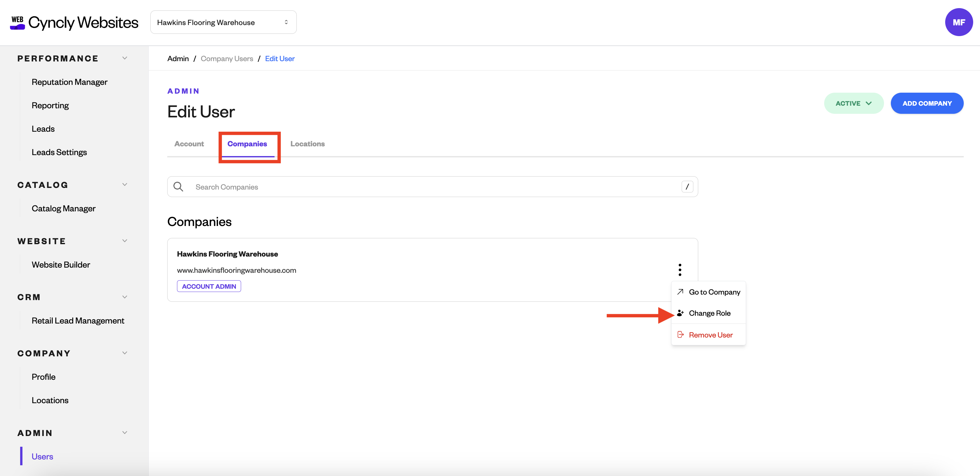Switch to the Account tab
980x476 pixels.
189,144
